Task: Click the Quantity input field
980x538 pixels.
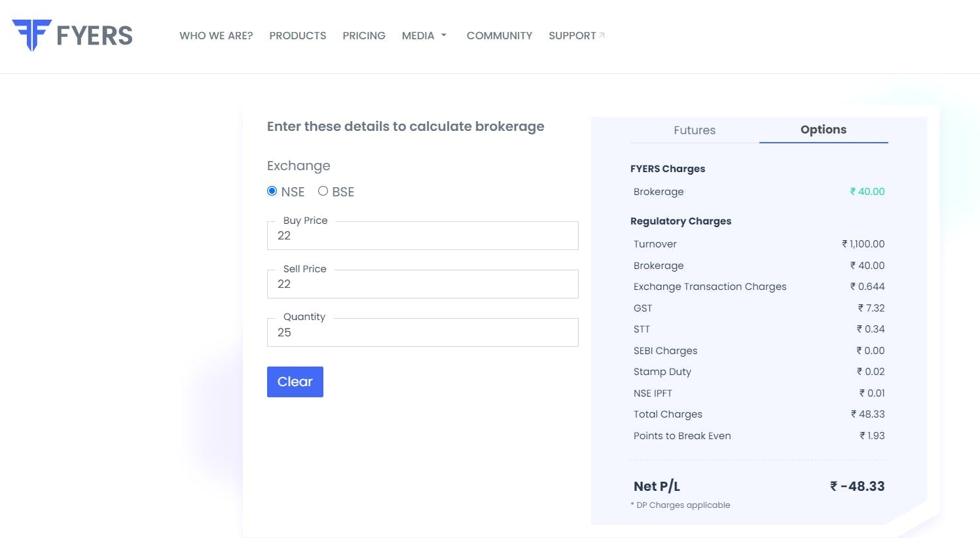Action: click(x=422, y=332)
